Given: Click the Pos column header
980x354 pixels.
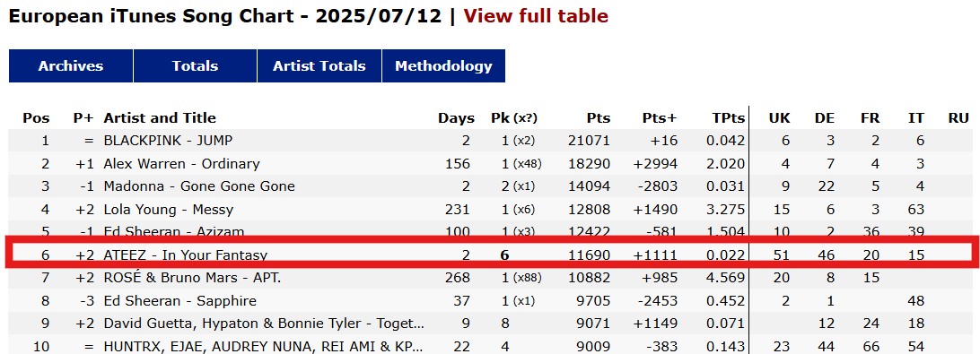Looking at the screenshot, I should (x=36, y=118).
